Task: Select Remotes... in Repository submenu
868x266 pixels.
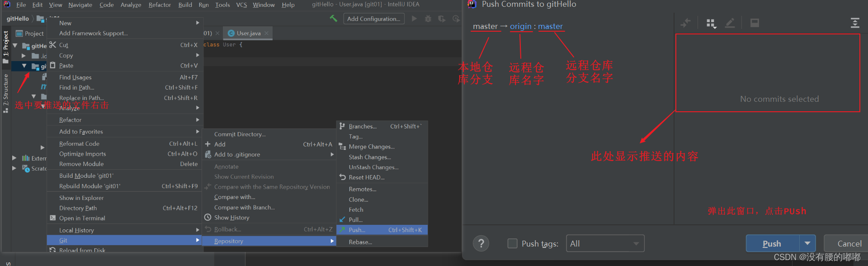Action: coord(382,189)
